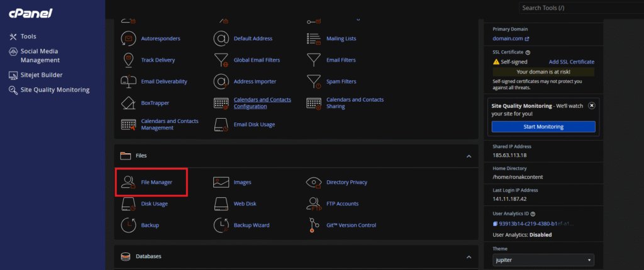Click the User Analytics: Disabled status

tap(522, 235)
